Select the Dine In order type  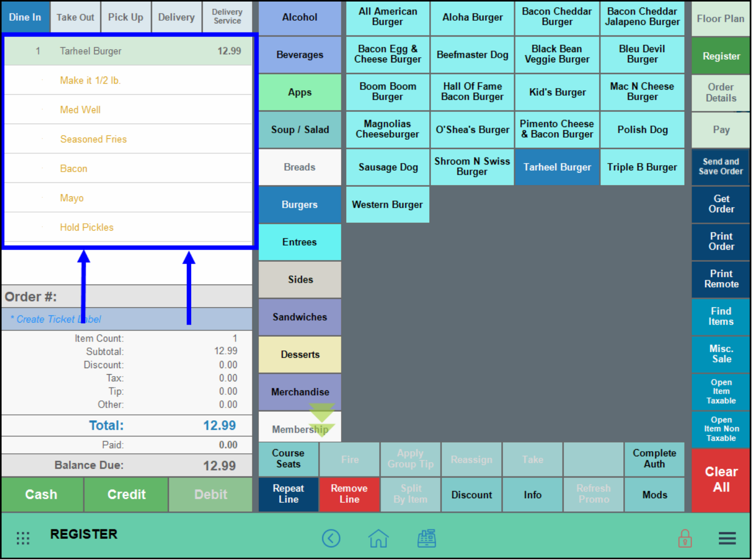point(25,17)
